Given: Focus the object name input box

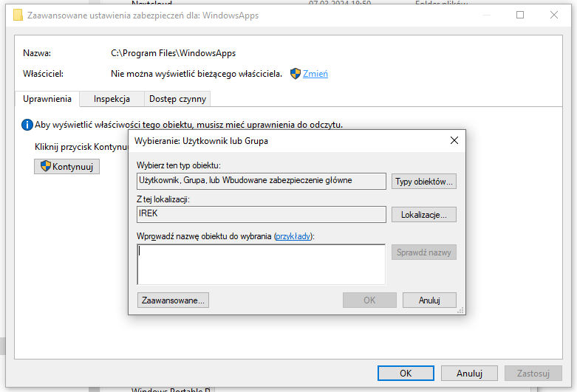Looking at the screenshot, I should (x=262, y=264).
